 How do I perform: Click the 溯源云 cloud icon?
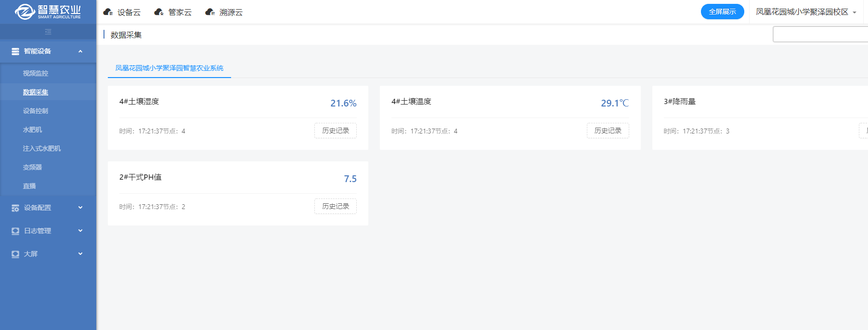(210, 12)
